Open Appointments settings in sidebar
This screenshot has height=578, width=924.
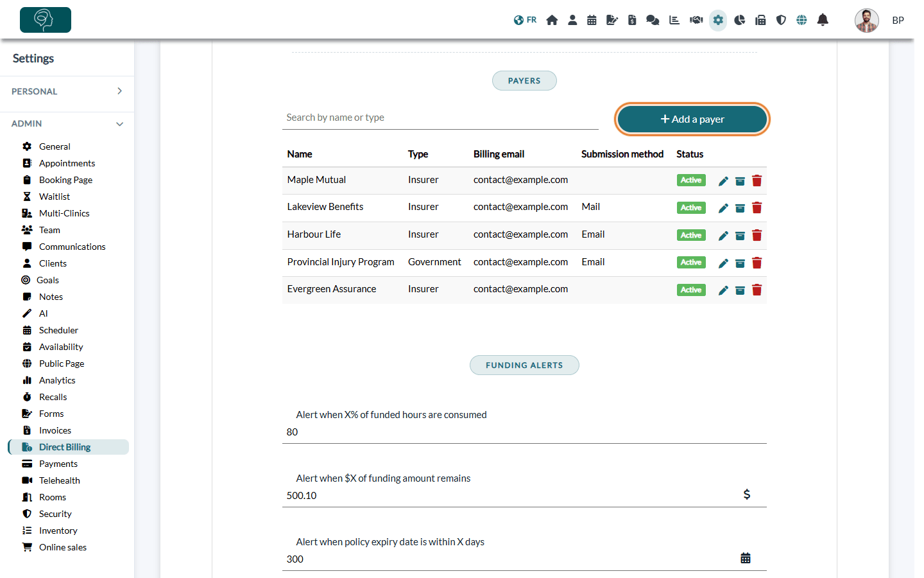(x=67, y=163)
